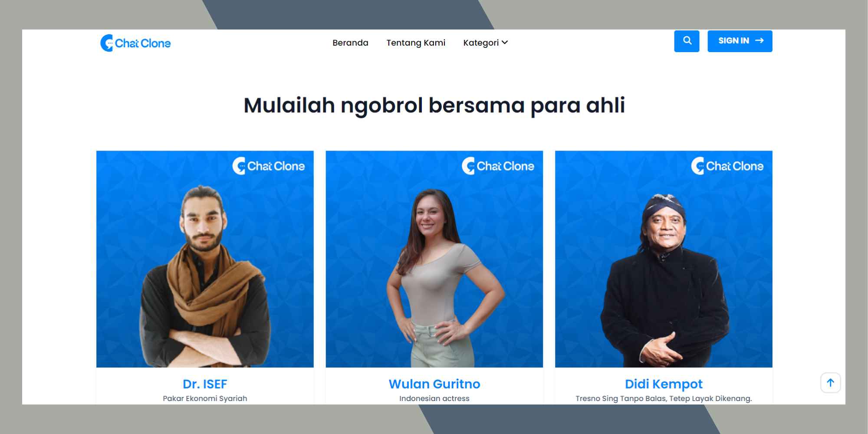Viewport: 868px width, 434px height.
Task: Go to the Beranda page
Action: coord(350,43)
